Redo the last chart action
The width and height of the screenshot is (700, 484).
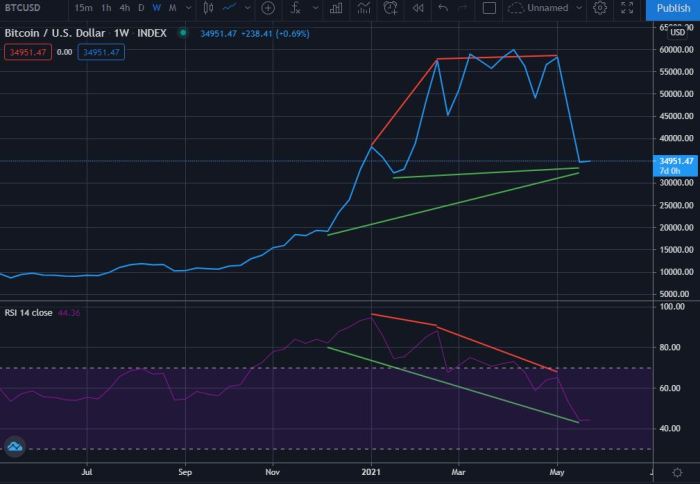(x=463, y=8)
